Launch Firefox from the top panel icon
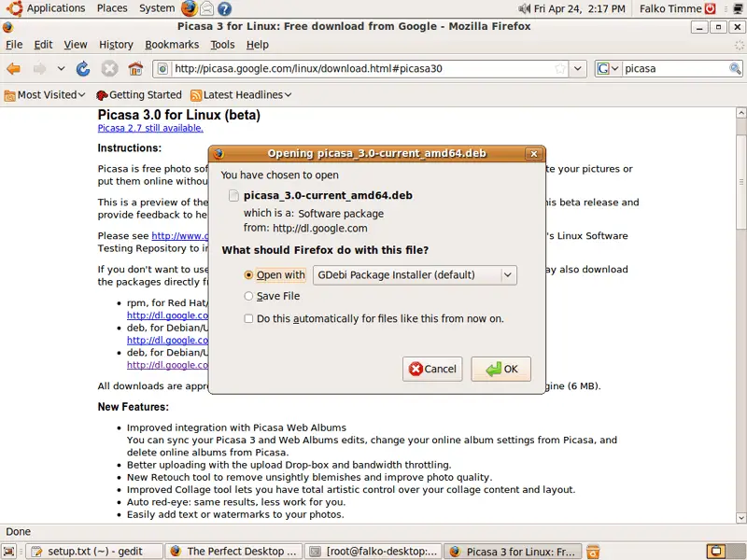The height and width of the screenshot is (560, 747). pyautogui.click(x=190, y=8)
